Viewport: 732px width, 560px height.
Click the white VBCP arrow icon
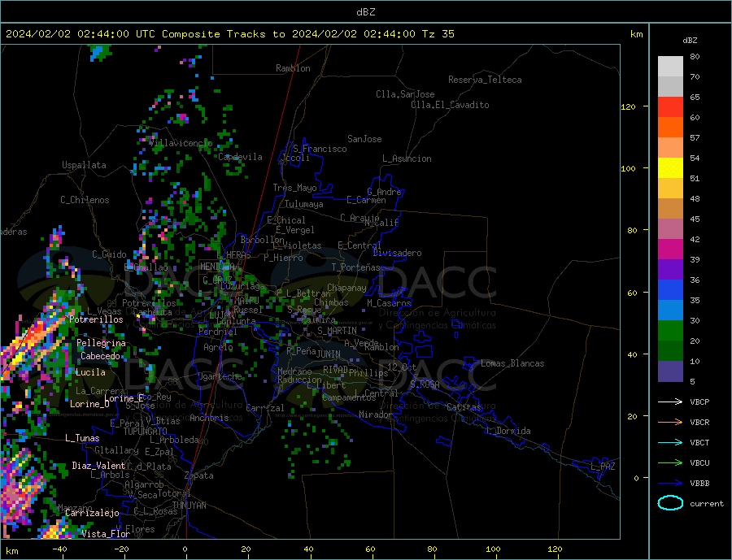670,402
